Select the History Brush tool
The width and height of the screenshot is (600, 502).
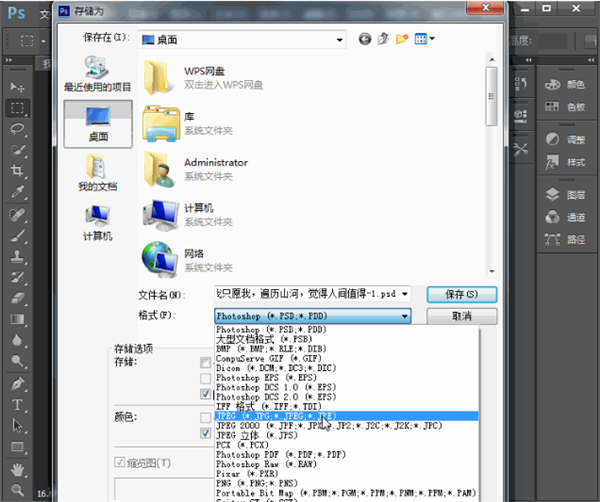17,277
